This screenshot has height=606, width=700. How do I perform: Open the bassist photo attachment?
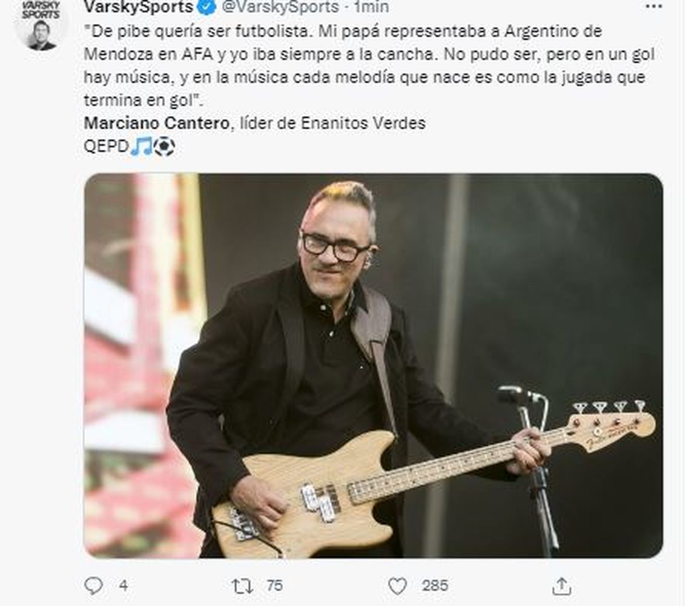point(373,366)
